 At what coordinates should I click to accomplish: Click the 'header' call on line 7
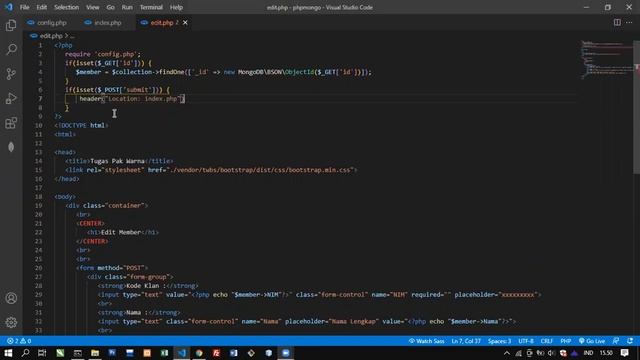[x=90, y=99]
